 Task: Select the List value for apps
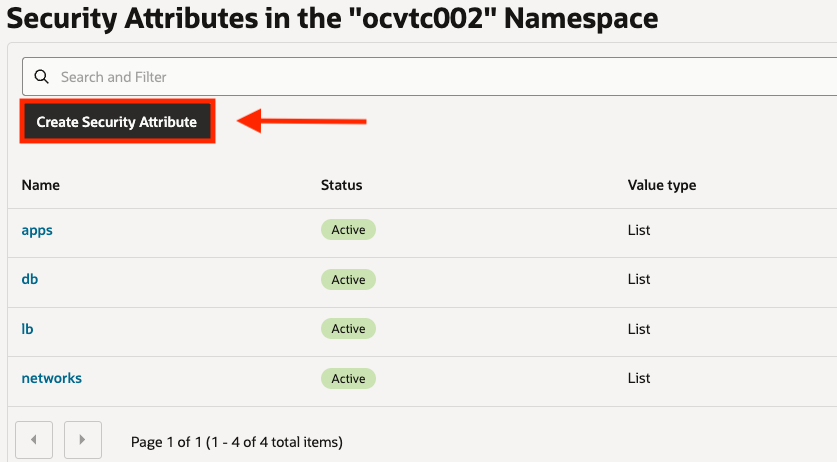coord(639,230)
